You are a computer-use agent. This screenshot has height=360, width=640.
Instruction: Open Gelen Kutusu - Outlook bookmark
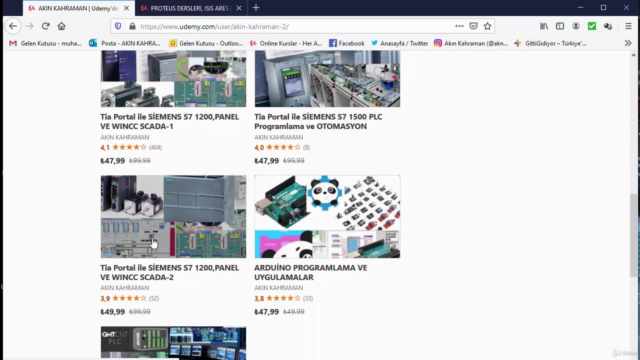pyautogui.click(x=206, y=43)
